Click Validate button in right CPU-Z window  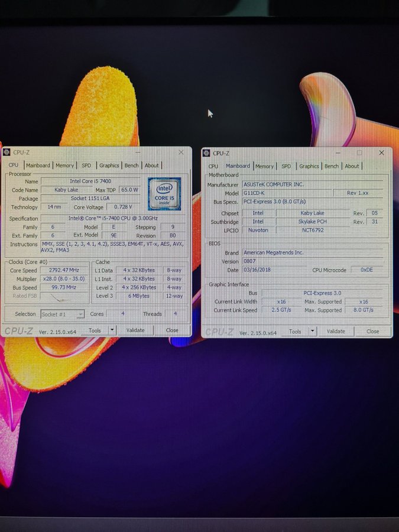click(x=336, y=331)
